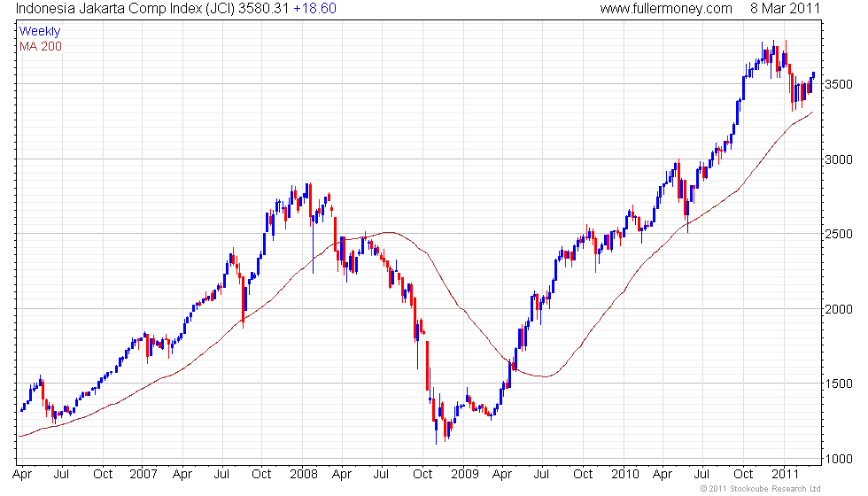Click the Stockcube Research Ltd copyright text
The image size is (868, 496).
[760, 489]
